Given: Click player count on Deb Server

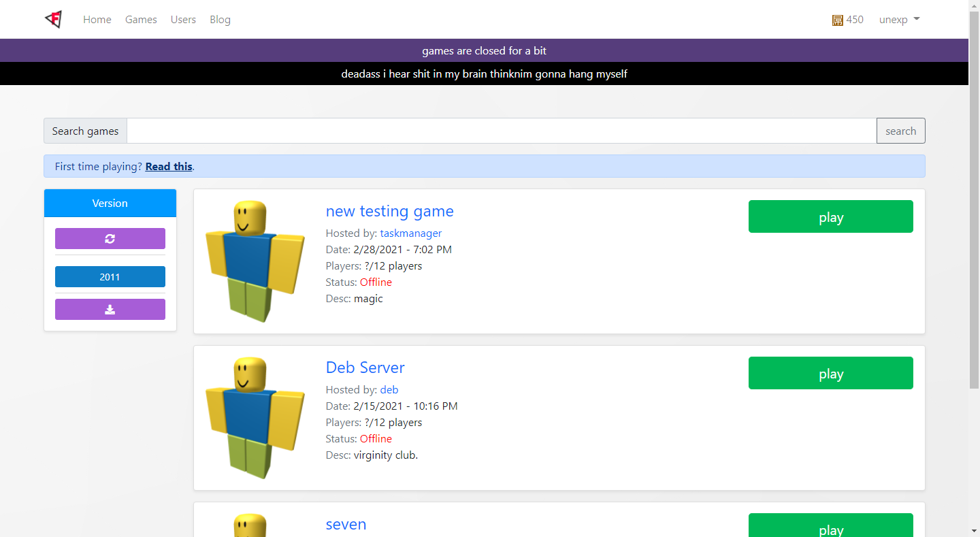Looking at the screenshot, I should [393, 423].
